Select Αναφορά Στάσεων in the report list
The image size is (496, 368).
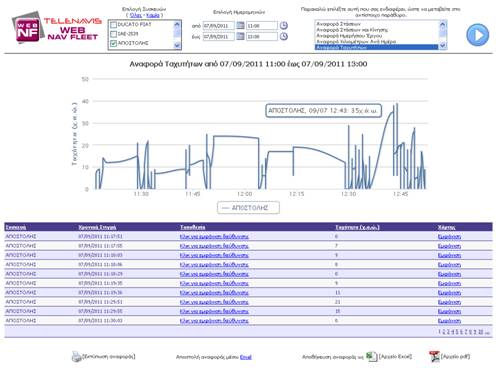click(x=338, y=24)
